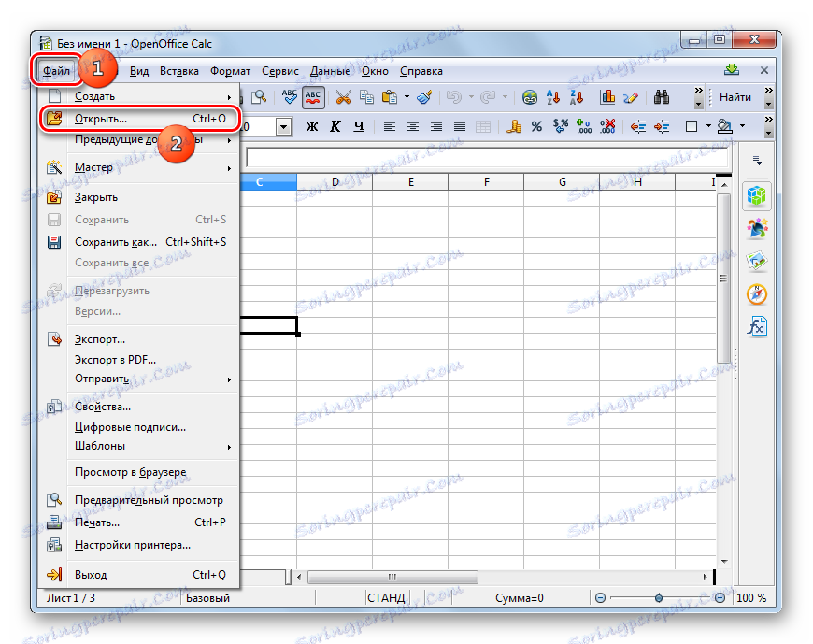The height and width of the screenshot is (644, 813).
Task: Click the Background Color paint bucket
Action: pos(725,126)
